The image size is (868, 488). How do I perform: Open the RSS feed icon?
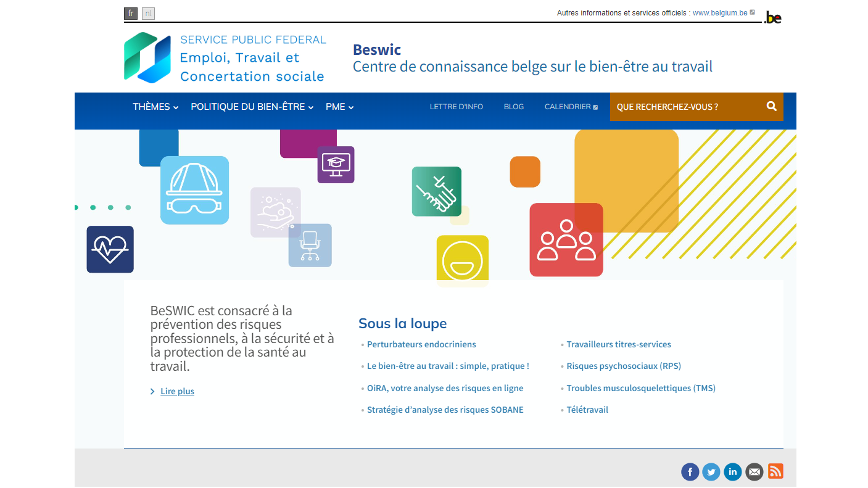click(775, 471)
